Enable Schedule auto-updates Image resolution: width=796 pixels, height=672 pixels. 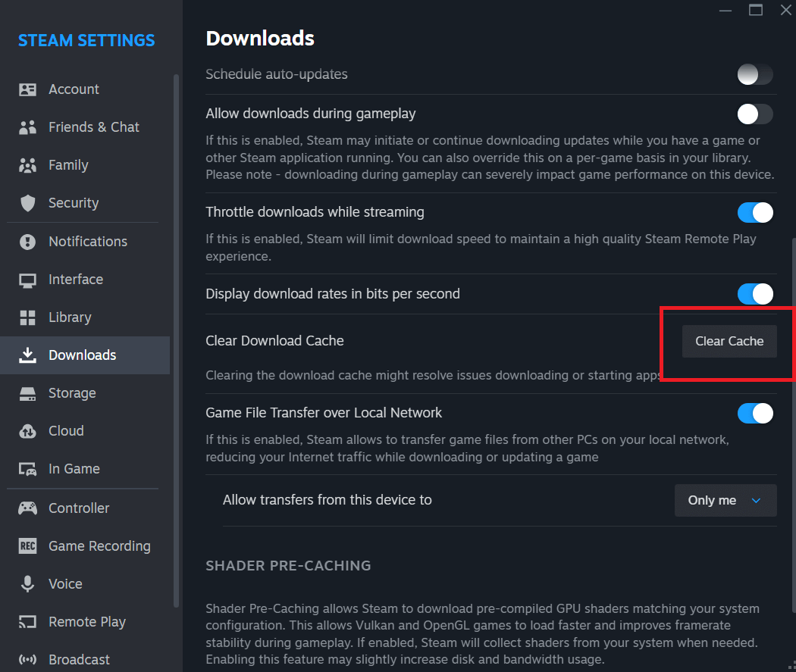(x=754, y=74)
